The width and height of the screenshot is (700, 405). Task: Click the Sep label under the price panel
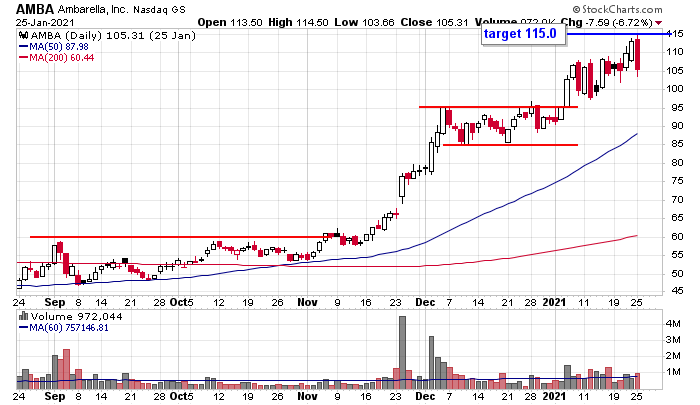pyautogui.click(x=54, y=302)
